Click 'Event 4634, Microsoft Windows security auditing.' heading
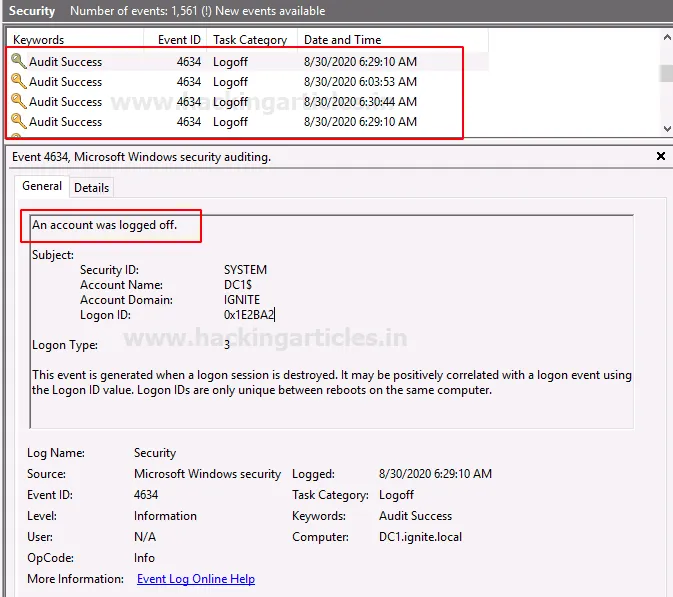 click(141, 157)
